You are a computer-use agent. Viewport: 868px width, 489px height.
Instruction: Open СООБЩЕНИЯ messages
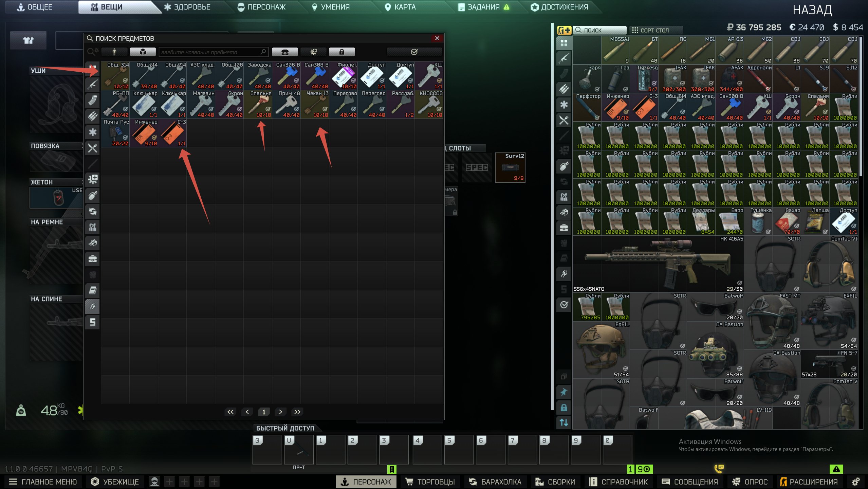pyautogui.click(x=690, y=482)
